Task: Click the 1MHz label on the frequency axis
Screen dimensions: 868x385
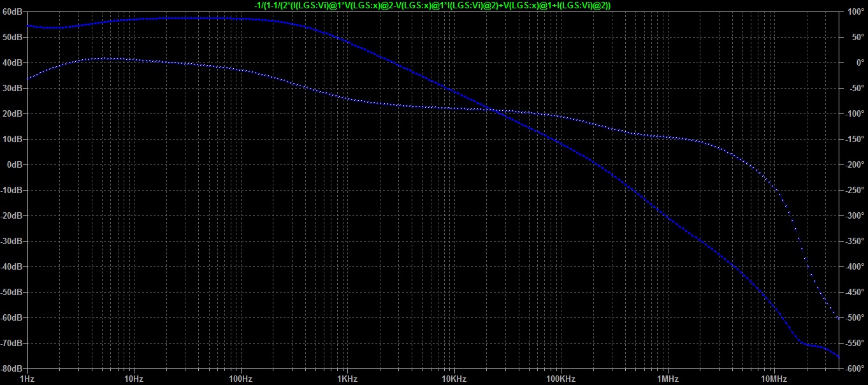Action: click(x=668, y=379)
